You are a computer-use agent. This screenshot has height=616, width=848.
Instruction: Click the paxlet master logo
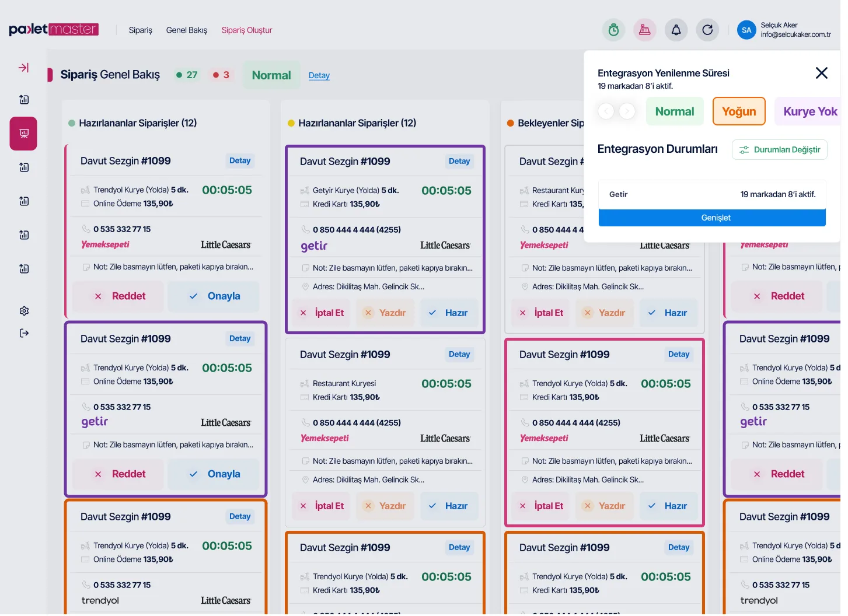point(54,29)
